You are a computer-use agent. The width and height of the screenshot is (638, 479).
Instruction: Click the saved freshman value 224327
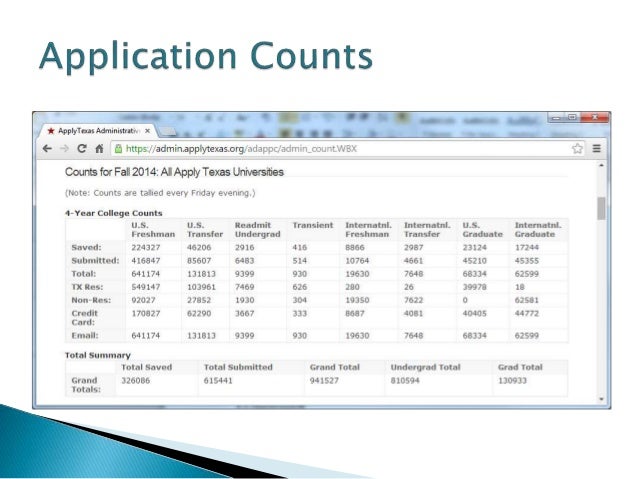click(146, 247)
